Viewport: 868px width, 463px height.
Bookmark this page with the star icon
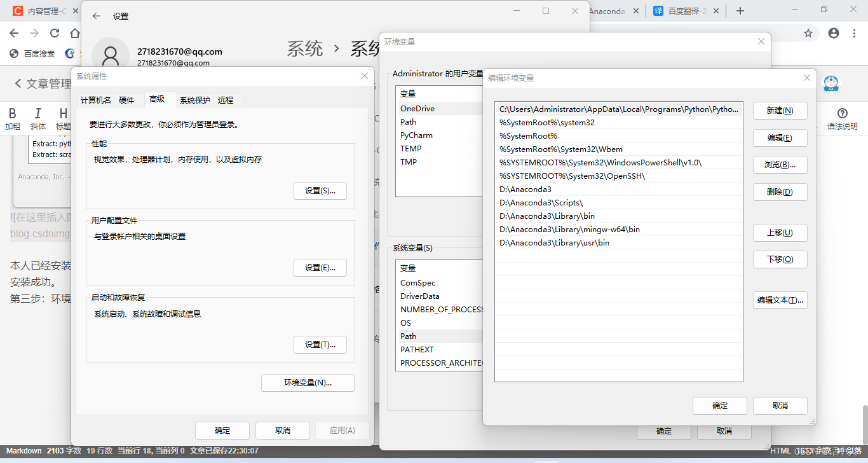pos(808,33)
